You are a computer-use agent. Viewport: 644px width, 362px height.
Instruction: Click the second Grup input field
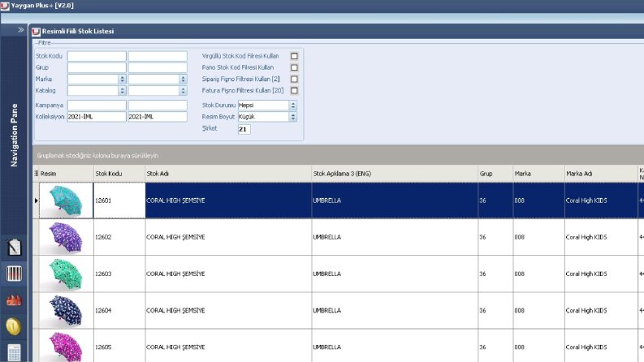pyautogui.click(x=158, y=67)
